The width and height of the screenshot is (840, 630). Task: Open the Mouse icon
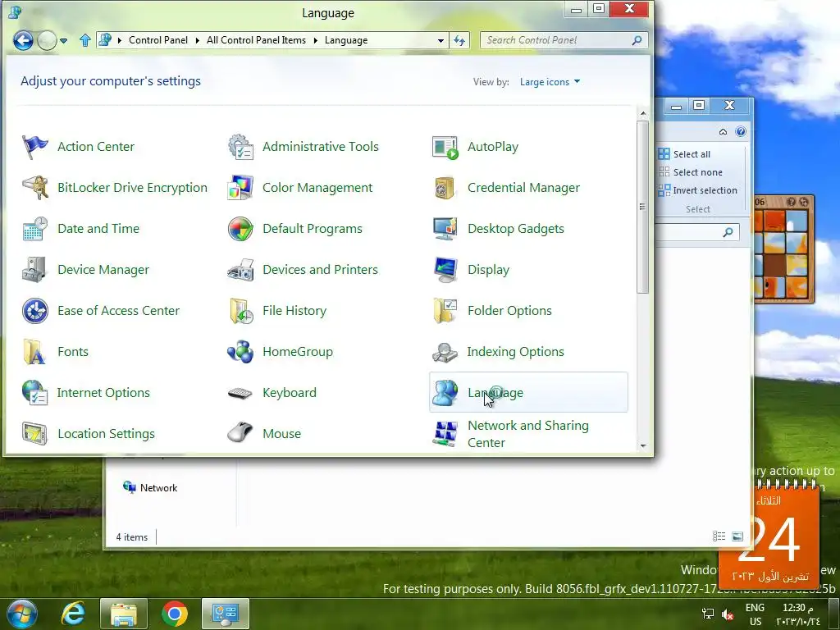pyautogui.click(x=240, y=433)
